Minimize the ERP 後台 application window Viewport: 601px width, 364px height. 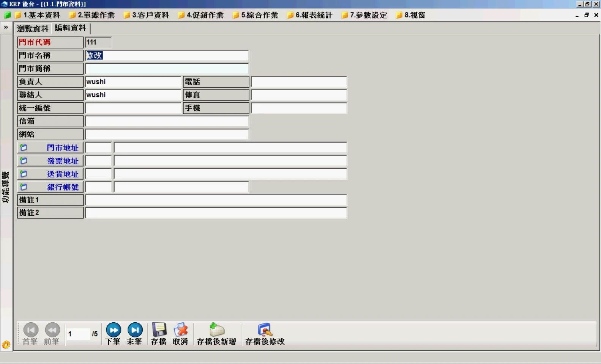tap(580, 4)
